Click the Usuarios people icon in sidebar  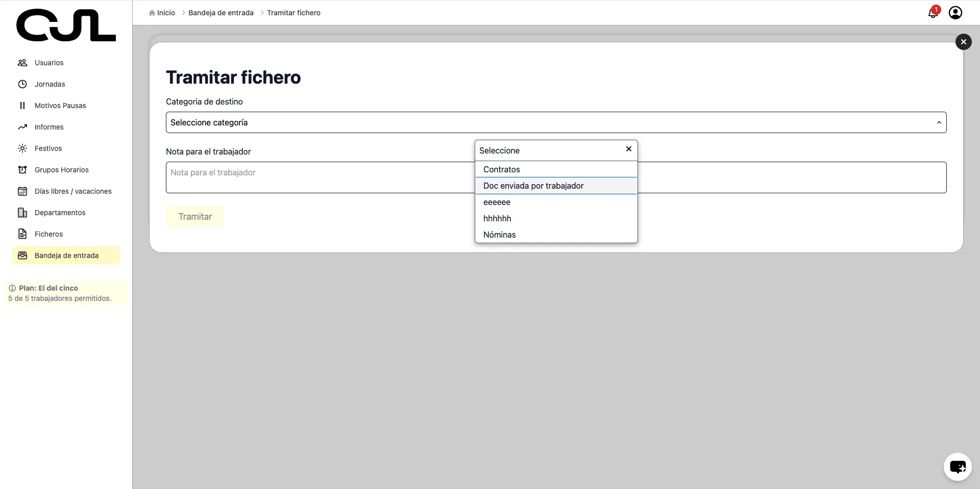point(22,63)
